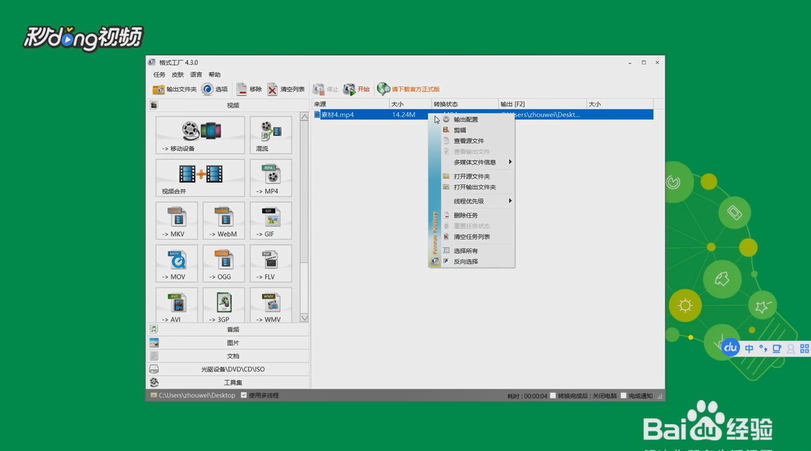The height and width of the screenshot is (451, 811).
Task: Click the 停止 stop toolbar icon
Action: pyautogui.click(x=318, y=89)
